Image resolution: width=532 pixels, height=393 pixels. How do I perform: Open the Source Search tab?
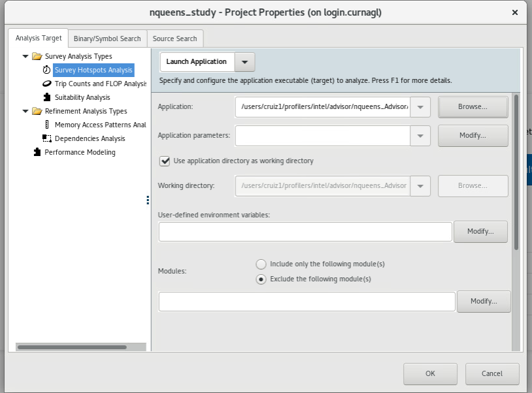click(x=175, y=39)
